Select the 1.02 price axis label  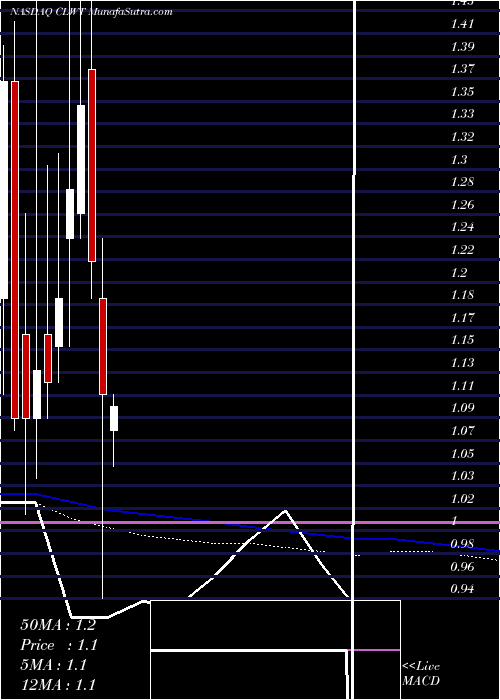click(x=462, y=499)
